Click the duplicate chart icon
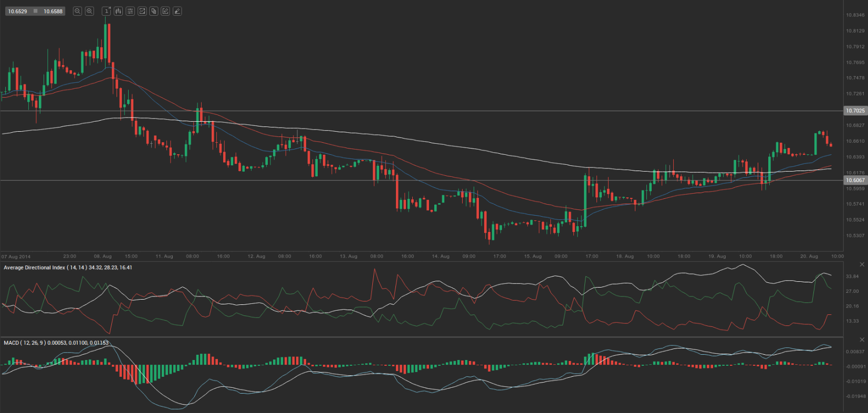 (x=154, y=11)
